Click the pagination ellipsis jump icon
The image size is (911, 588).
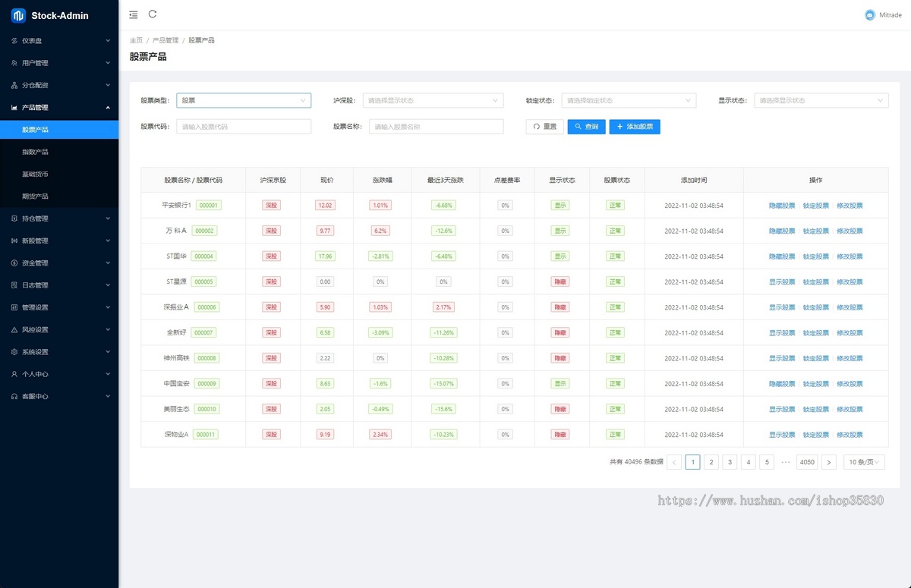[786, 462]
